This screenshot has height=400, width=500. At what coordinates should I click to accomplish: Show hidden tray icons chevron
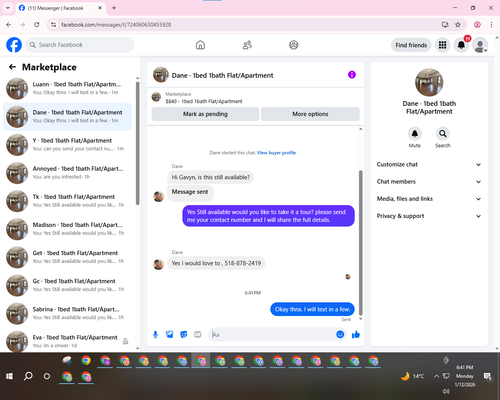click(436, 376)
